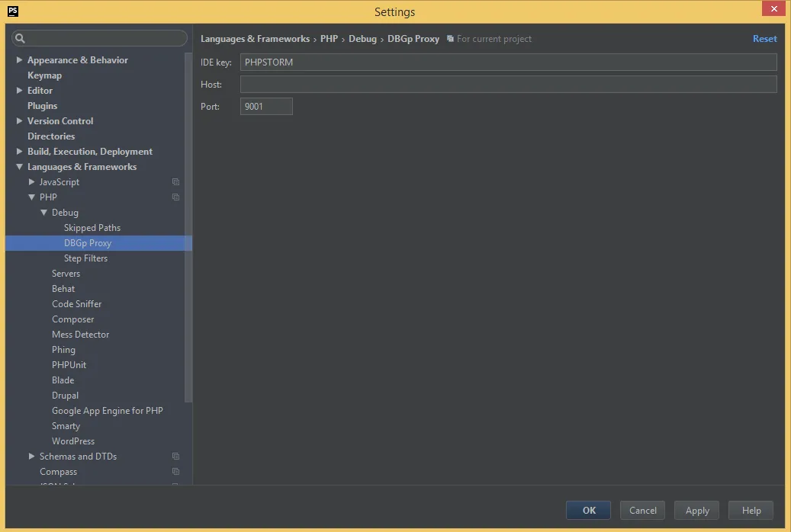Open the Composer settings page
This screenshot has width=791, height=532.
point(72,319)
